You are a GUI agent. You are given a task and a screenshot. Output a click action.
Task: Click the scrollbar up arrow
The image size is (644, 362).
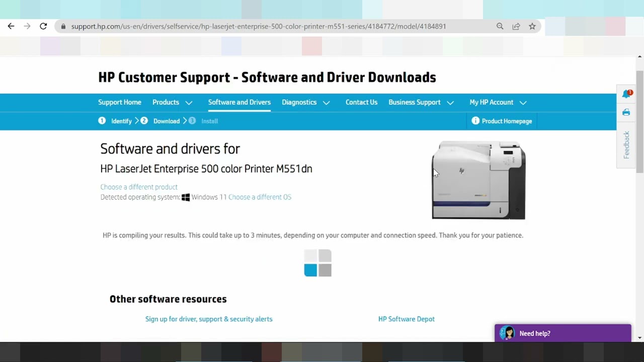coord(639,57)
